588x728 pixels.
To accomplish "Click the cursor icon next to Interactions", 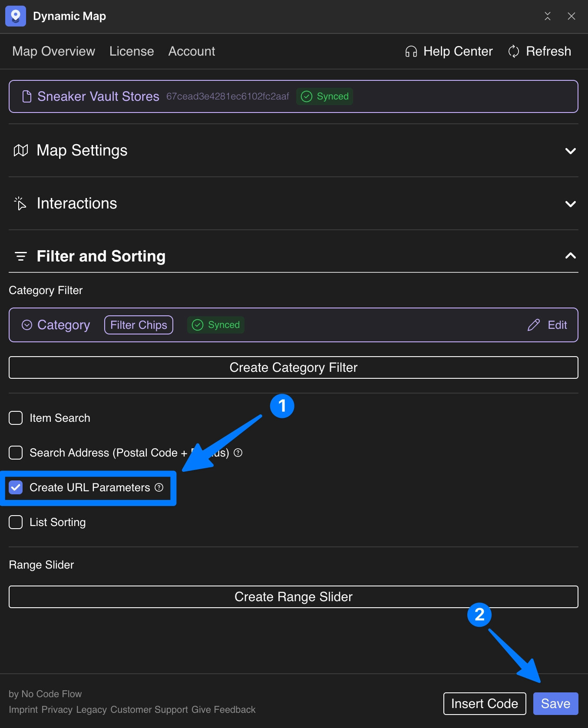I will click(20, 203).
